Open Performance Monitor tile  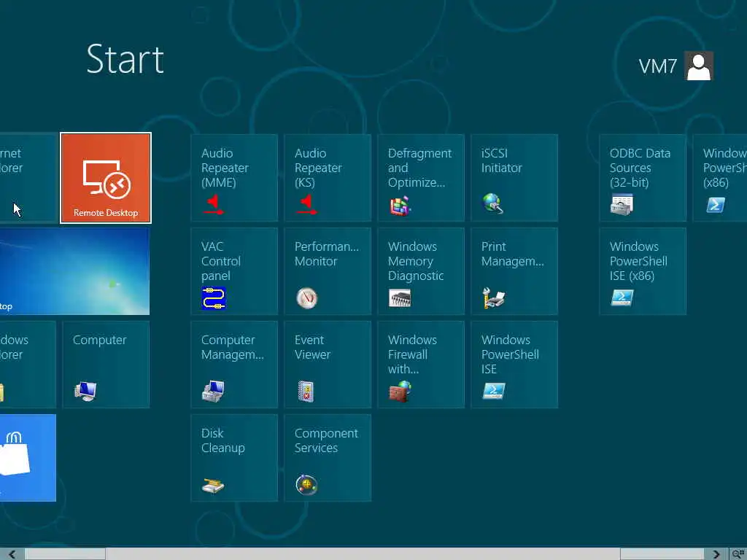tap(328, 271)
